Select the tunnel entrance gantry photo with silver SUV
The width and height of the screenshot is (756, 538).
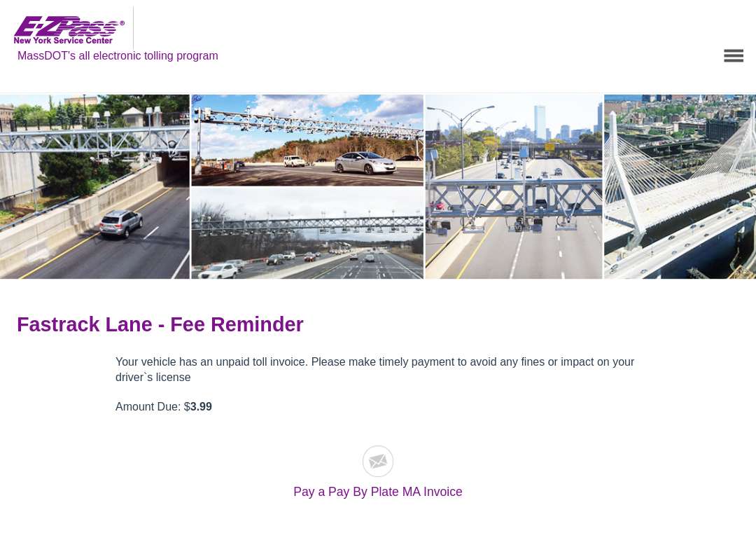point(94,186)
